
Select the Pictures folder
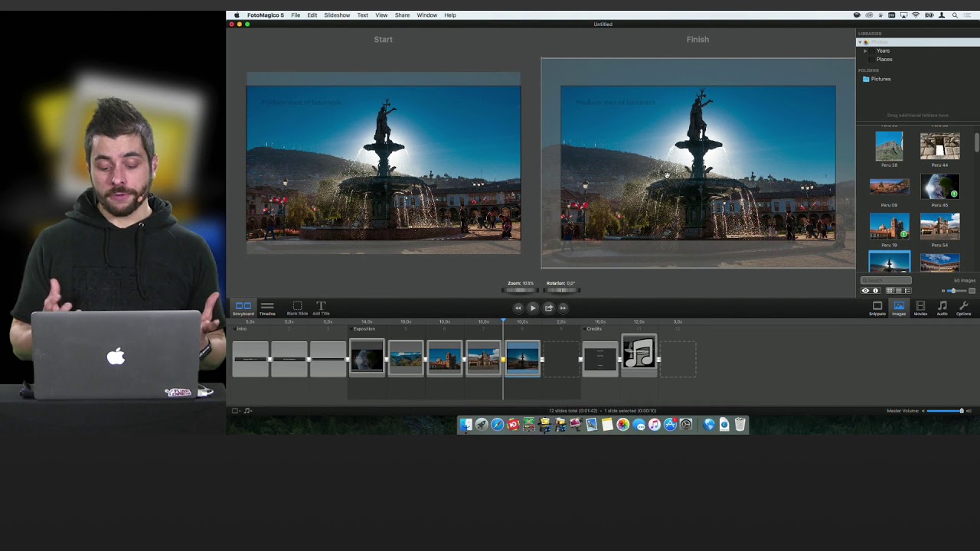pyautogui.click(x=877, y=79)
